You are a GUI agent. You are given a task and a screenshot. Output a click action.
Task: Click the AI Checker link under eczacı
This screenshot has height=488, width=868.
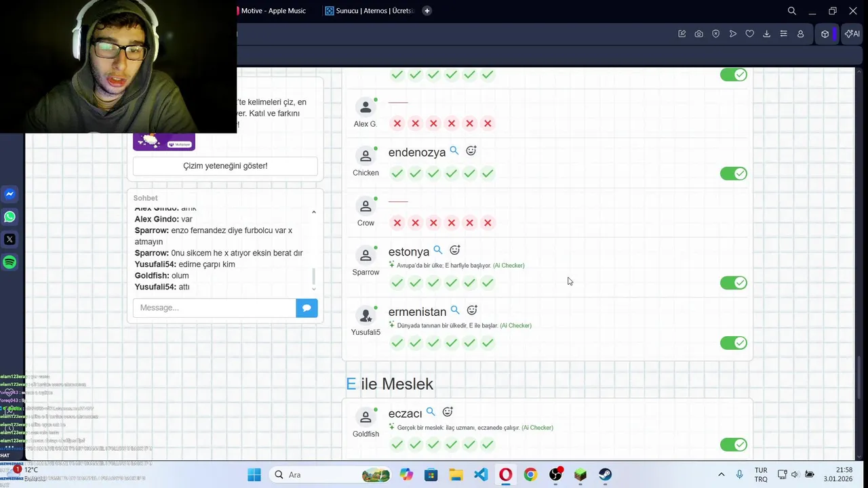pyautogui.click(x=537, y=428)
